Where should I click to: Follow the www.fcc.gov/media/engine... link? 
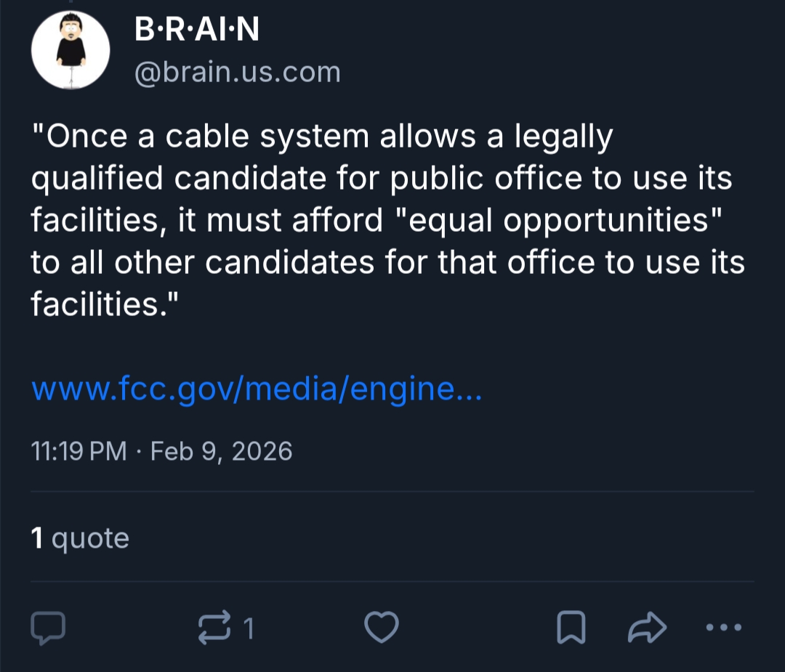(x=257, y=392)
